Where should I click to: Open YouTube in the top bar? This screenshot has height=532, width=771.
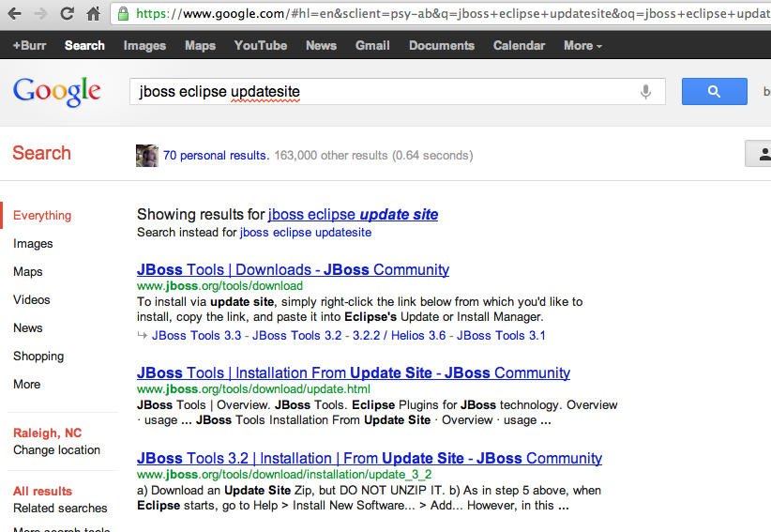[x=261, y=45]
